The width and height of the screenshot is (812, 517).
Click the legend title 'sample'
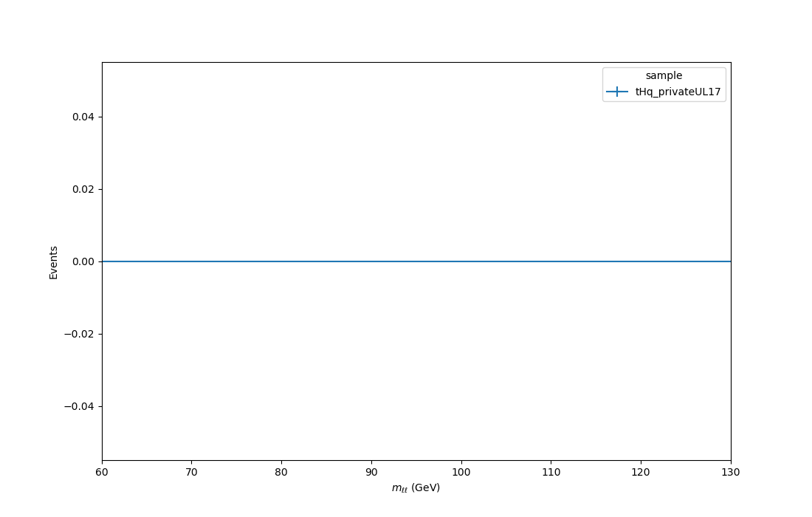tap(664, 75)
